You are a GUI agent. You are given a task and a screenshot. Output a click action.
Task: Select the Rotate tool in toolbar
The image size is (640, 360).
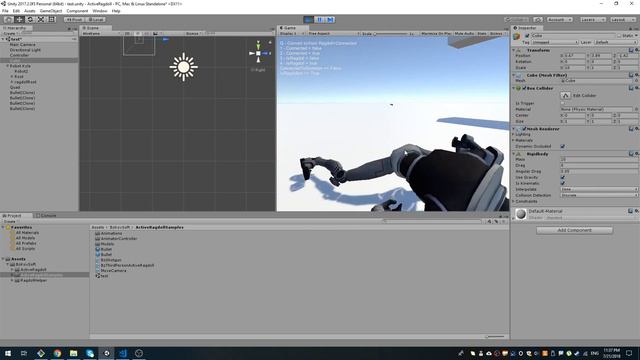coord(30,20)
